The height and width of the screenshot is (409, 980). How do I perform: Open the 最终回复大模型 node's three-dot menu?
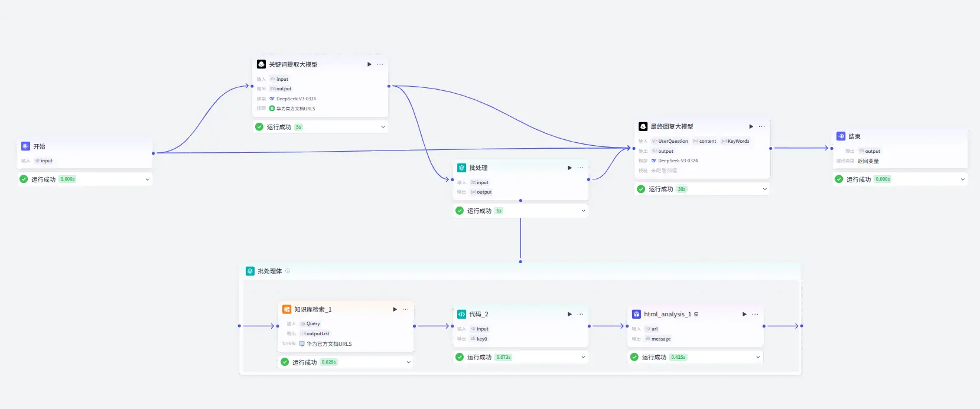point(761,126)
